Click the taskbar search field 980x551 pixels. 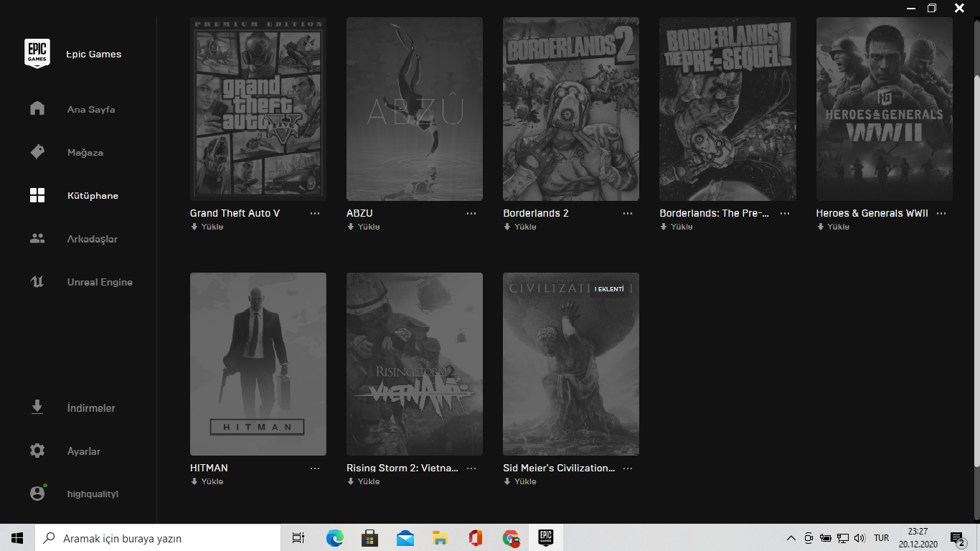158,538
